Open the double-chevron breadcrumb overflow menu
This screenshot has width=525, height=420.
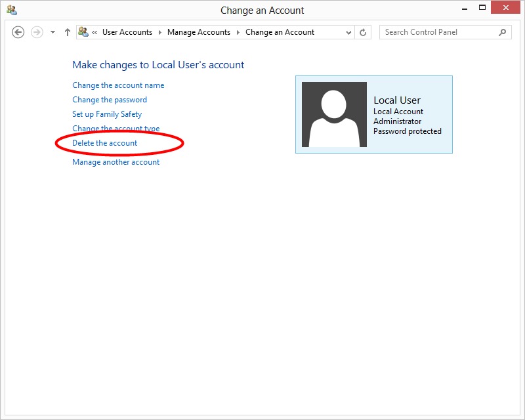(x=95, y=32)
